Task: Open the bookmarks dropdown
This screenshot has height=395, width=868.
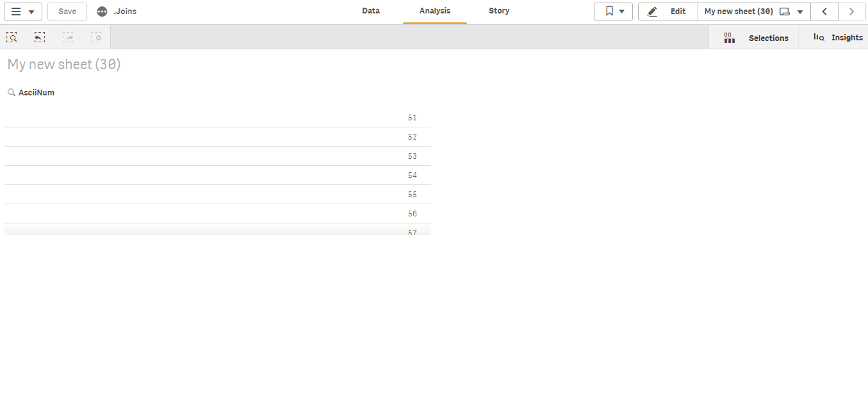Action: (x=613, y=12)
